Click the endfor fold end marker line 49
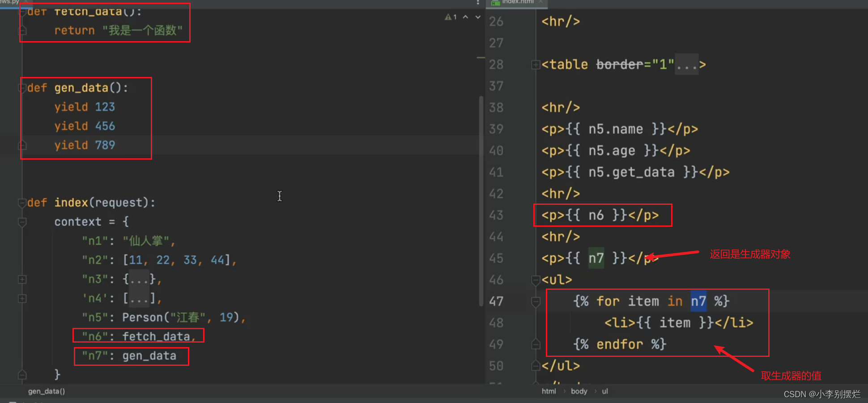The width and height of the screenshot is (868, 403). pos(536,344)
